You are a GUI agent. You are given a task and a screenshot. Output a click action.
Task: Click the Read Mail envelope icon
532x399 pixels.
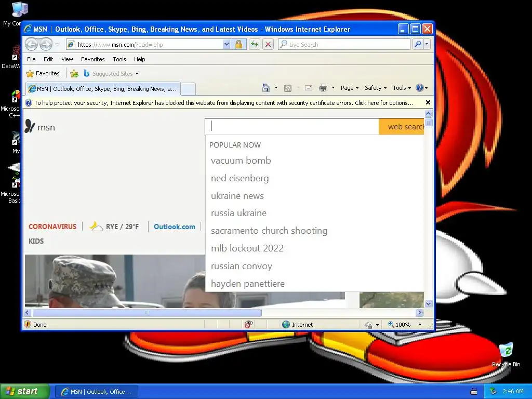[x=309, y=88]
